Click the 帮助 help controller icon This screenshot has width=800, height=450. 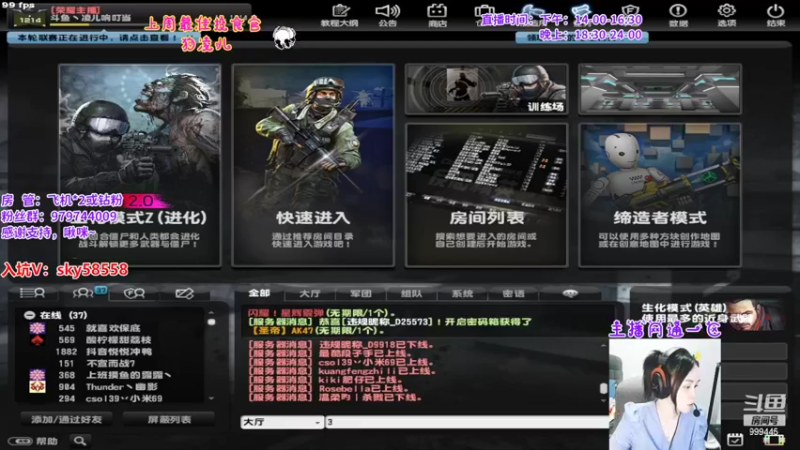(33, 441)
